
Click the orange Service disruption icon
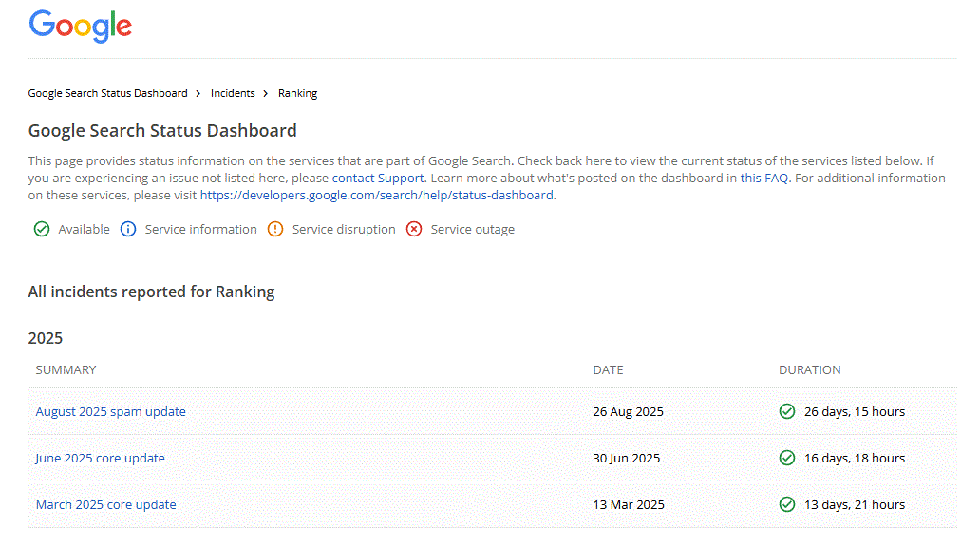pos(275,230)
